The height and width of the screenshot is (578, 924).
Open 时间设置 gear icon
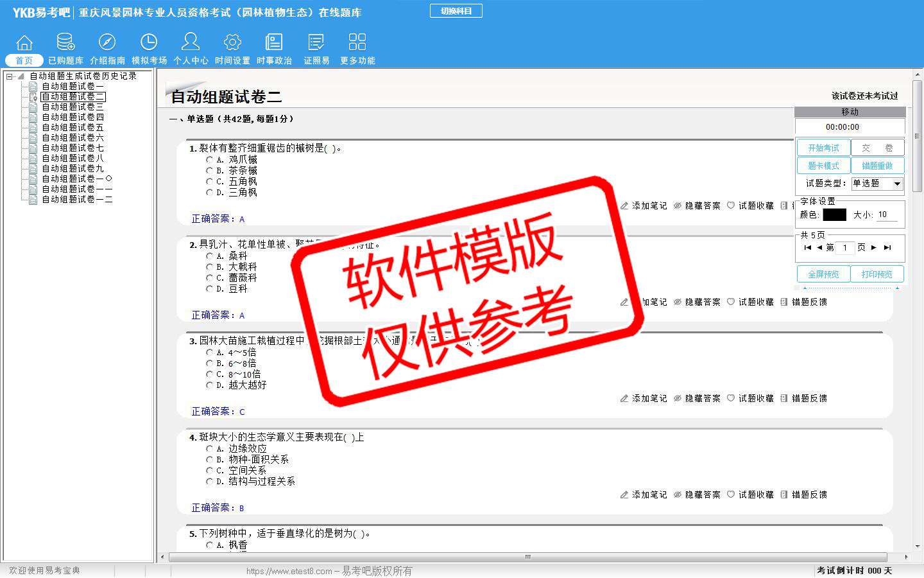[232, 42]
